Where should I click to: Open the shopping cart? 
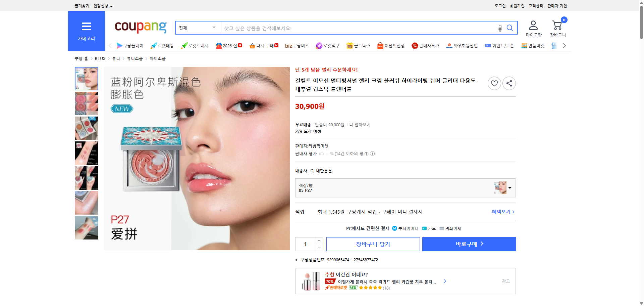557,24
